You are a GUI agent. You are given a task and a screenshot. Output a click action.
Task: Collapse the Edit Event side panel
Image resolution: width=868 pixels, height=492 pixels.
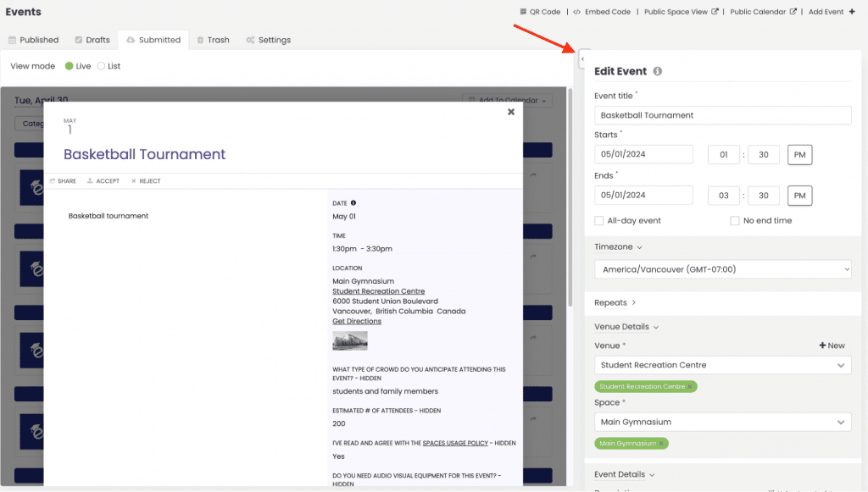coord(582,58)
